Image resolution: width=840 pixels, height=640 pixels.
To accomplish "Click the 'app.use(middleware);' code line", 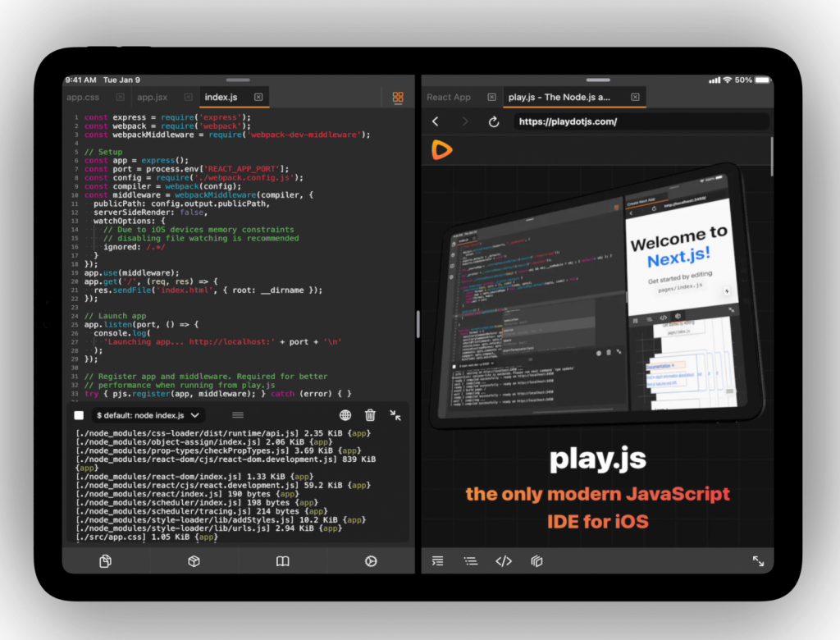I will (x=132, y=273).
